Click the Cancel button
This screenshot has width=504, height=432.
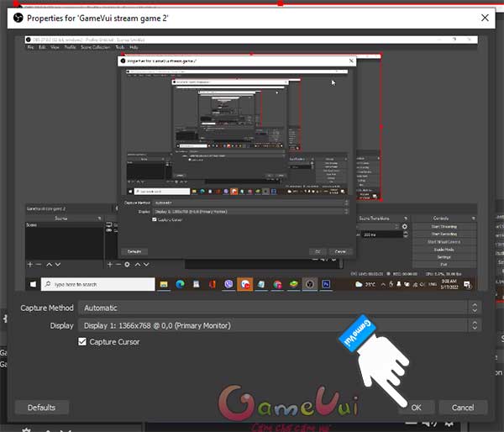[463, 408]
